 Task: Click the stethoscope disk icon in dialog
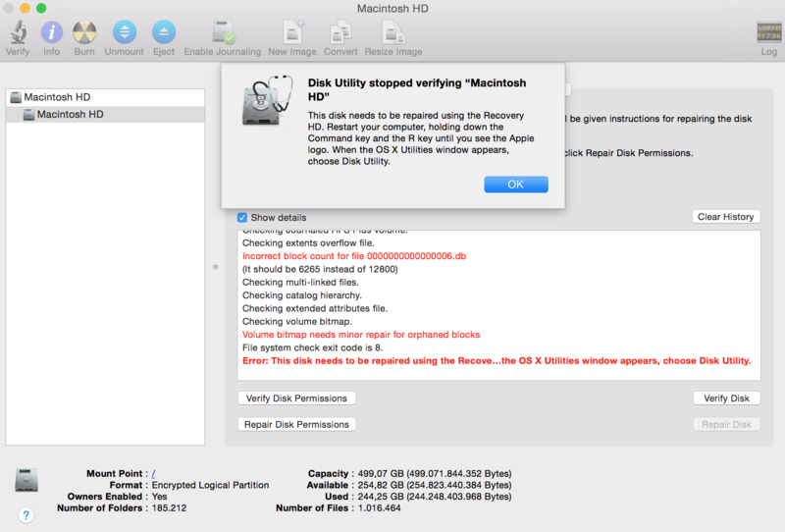[x=268, y=100]
